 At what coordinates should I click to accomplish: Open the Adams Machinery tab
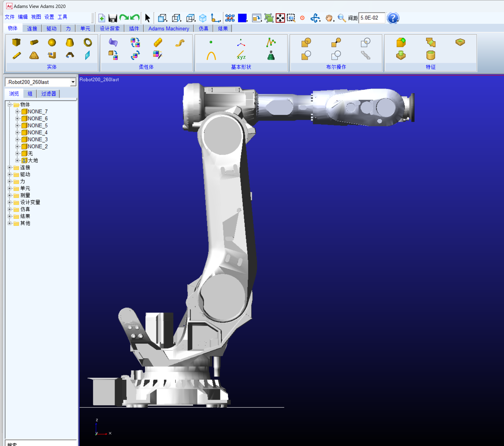[169, 29]
